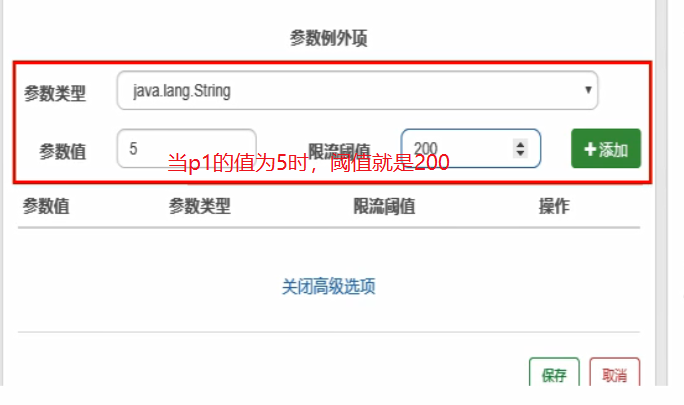Click the plus icon on 添加 button

click(590, 149)
